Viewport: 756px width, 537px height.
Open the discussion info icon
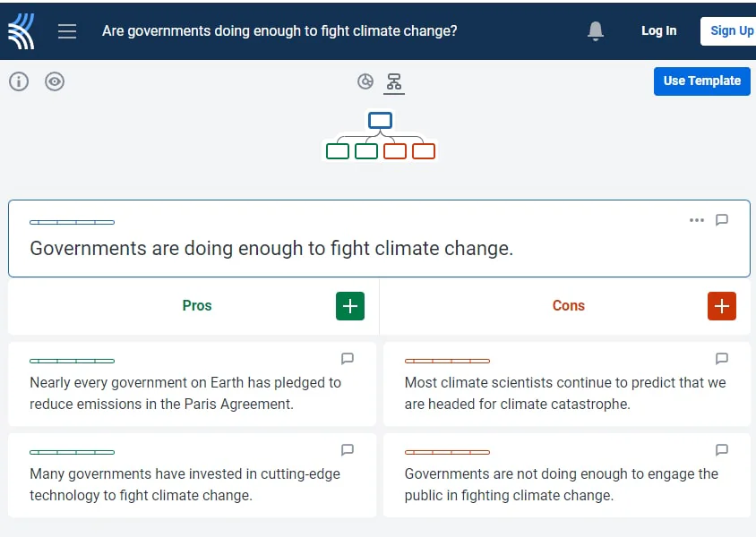(19, 81)
